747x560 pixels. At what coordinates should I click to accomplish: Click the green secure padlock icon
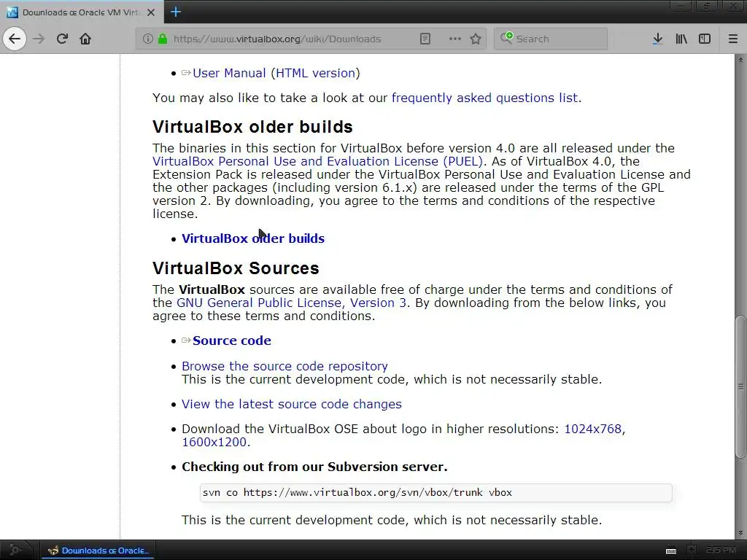point(163,39)
